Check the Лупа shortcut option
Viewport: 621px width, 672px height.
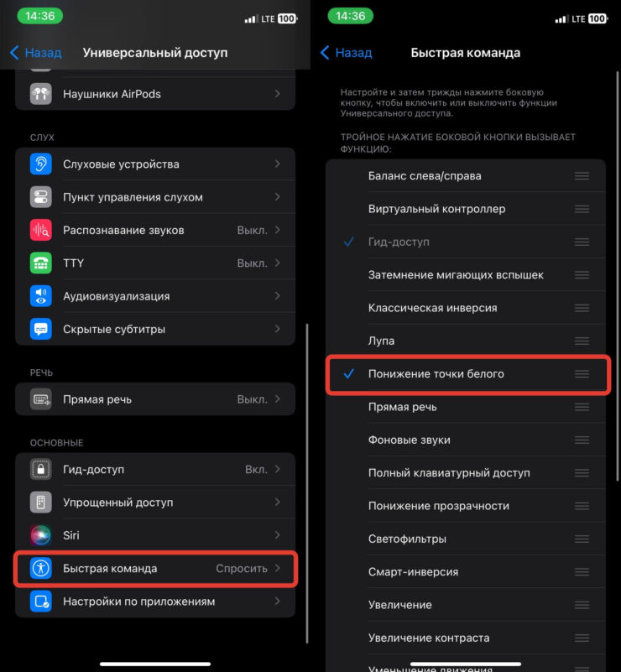click(466, 341)
